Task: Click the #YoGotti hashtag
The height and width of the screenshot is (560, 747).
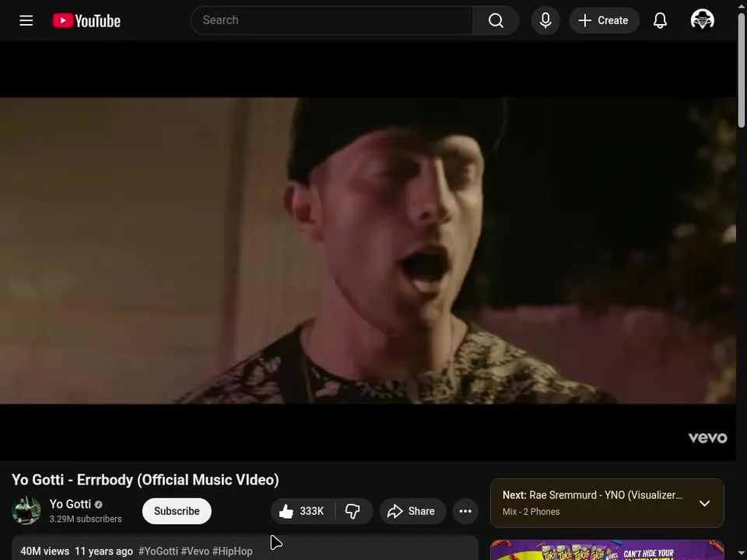Action: click(x=158, y=551)
